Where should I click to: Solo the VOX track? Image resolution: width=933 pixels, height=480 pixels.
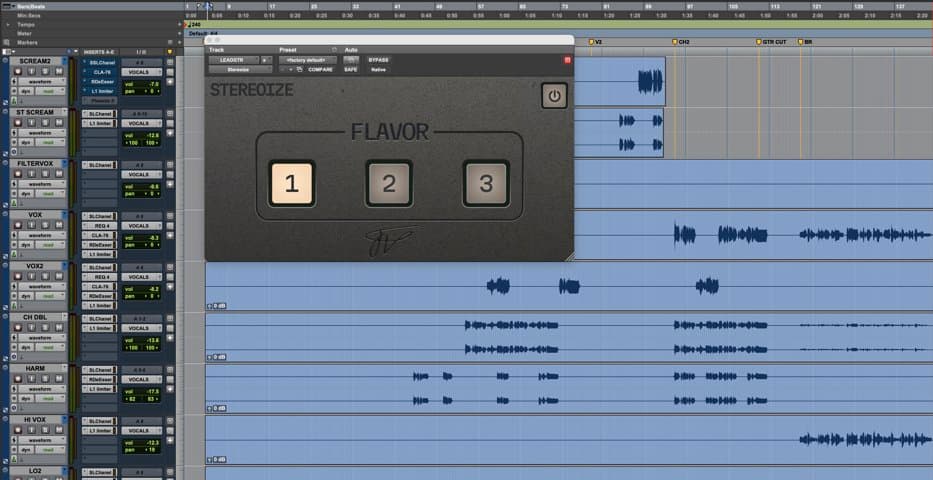[45, 225]
